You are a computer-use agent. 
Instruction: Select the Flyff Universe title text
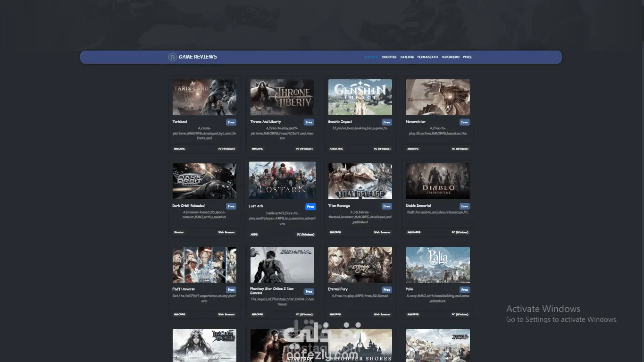coord(184,289)
